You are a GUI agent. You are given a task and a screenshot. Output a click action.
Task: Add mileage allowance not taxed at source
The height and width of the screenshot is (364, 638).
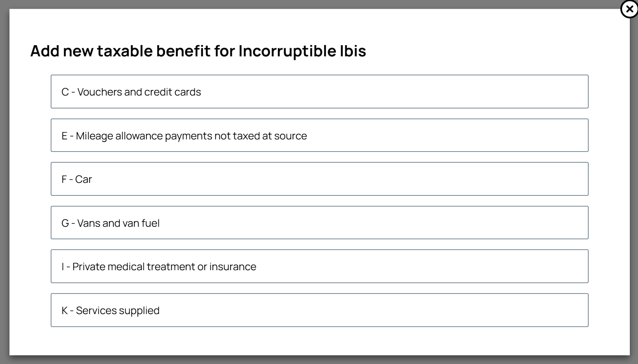(319, 136)
